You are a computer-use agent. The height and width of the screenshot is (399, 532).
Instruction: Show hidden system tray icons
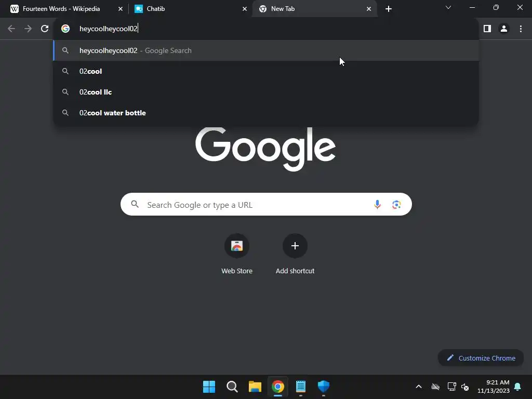pos(419,387)
